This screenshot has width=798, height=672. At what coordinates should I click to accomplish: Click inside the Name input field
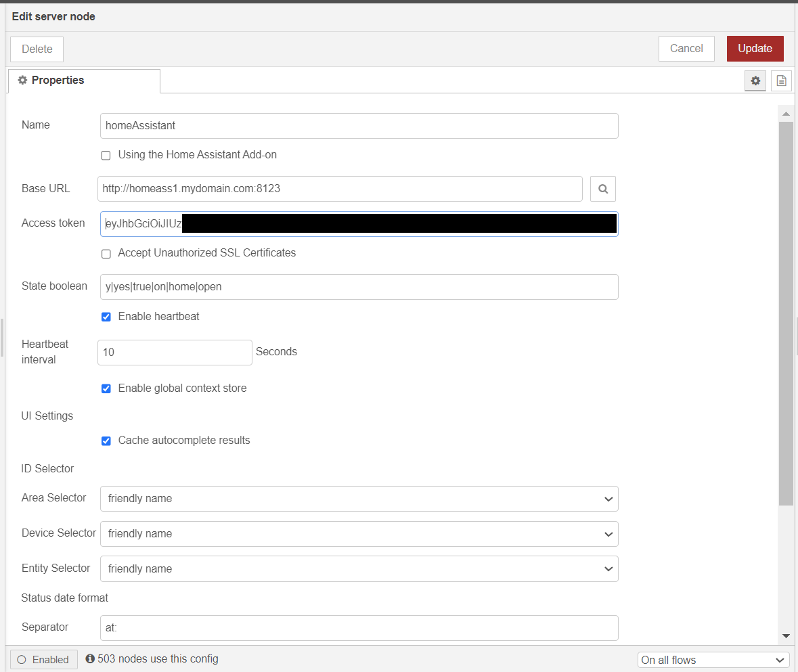tap(359, 126)
